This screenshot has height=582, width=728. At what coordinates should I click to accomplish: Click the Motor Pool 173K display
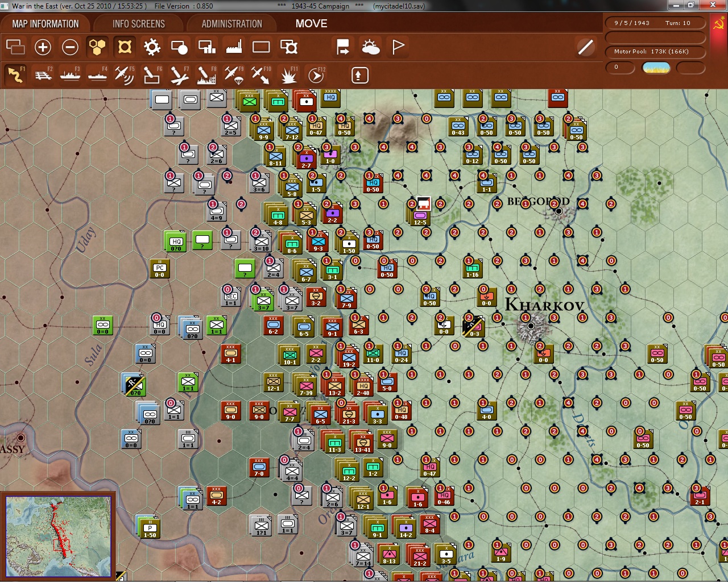coord(655,51)
